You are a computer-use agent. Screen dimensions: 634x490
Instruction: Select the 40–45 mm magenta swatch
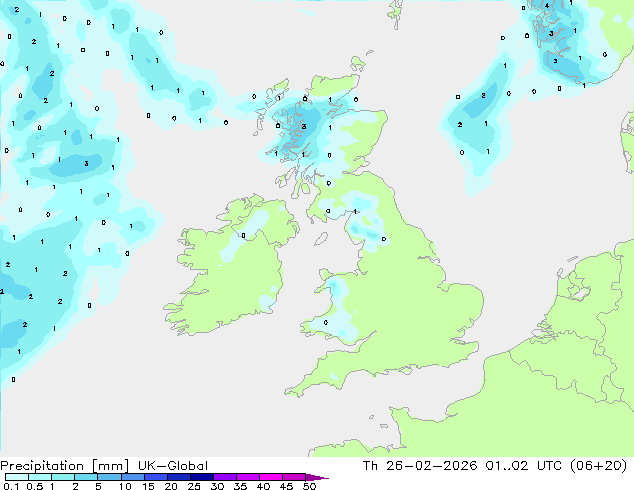click(271, 477)
